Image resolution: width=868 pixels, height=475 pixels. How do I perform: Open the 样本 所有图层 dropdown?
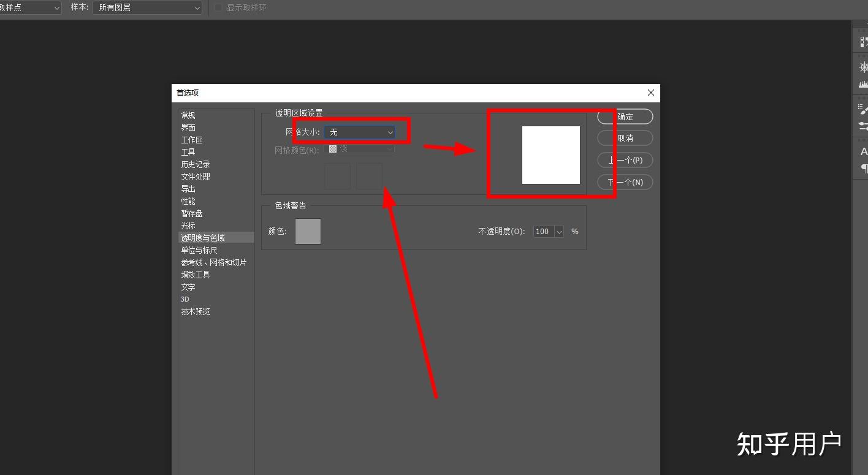click(147, 8)
